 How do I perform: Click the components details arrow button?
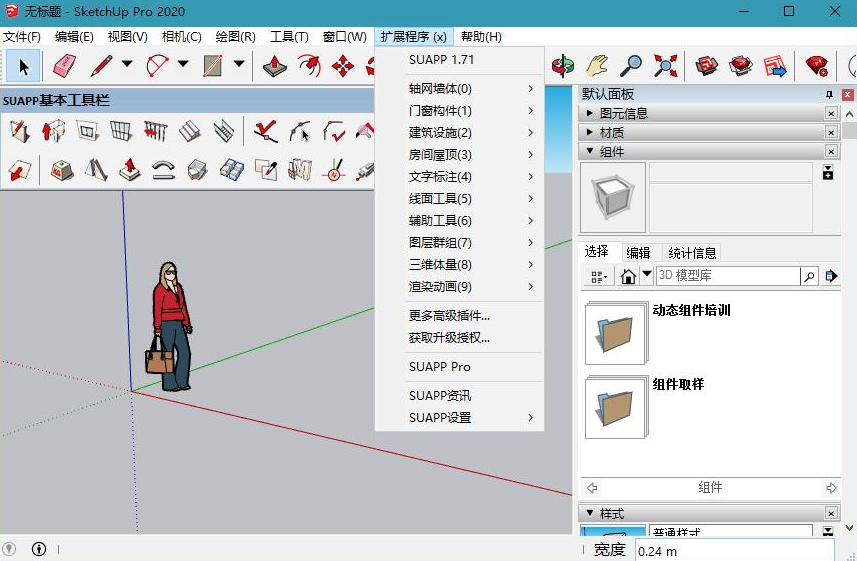coord(831,276)
